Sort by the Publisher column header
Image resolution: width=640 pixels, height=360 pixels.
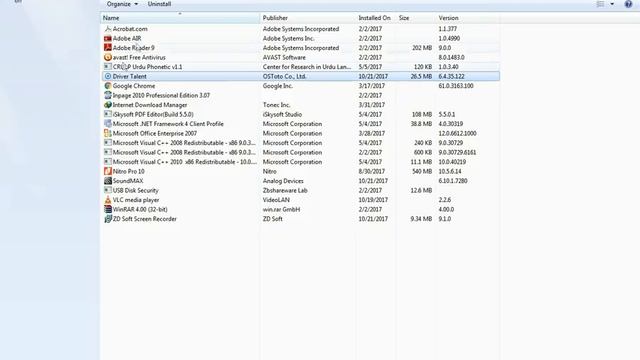308,18
